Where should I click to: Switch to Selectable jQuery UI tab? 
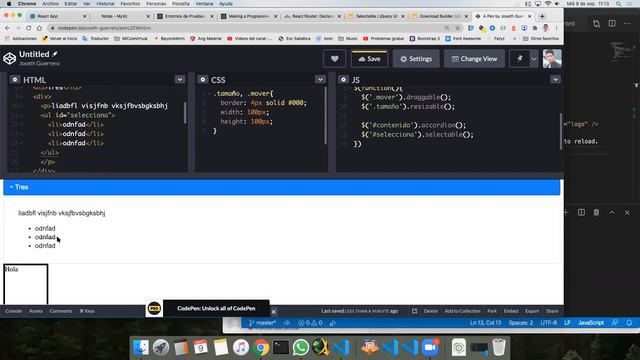pos(376,16)
